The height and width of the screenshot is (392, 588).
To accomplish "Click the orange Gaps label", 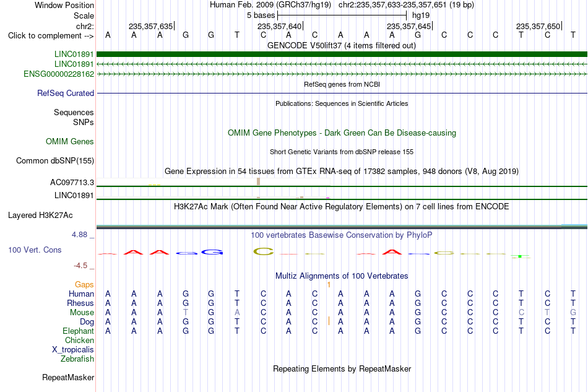I will click(x=84, y=285).
